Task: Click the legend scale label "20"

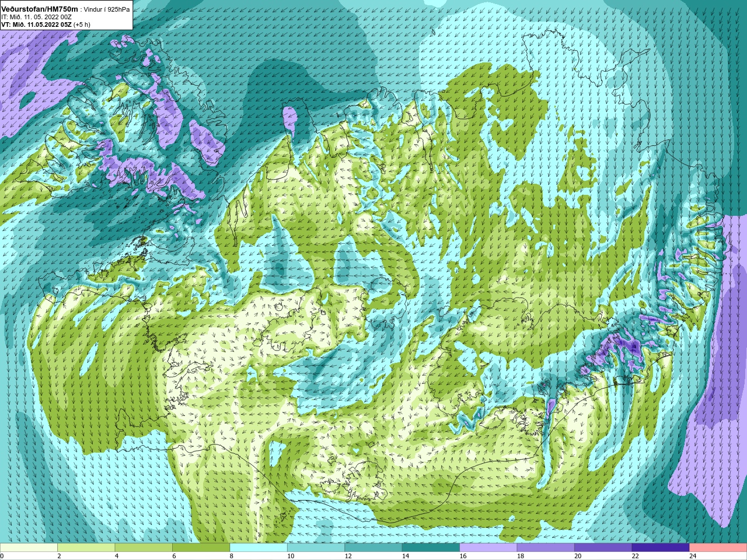Action: point(578,556)
